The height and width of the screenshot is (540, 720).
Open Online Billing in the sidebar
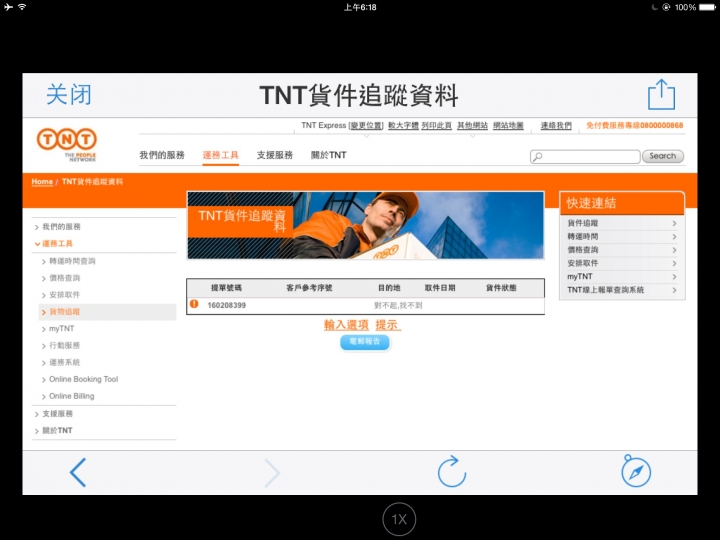[x=71, y=396]
